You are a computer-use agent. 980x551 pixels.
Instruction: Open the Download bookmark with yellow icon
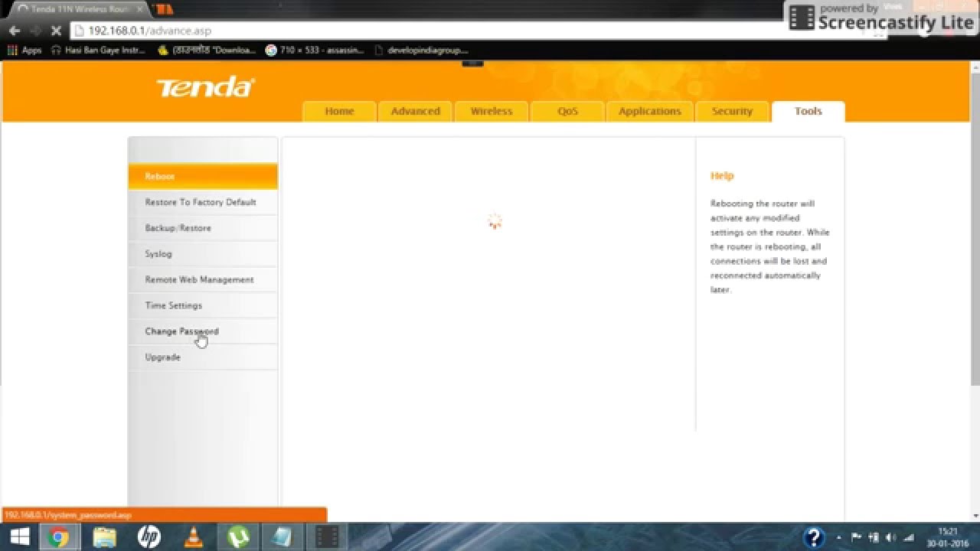[207, 51]
